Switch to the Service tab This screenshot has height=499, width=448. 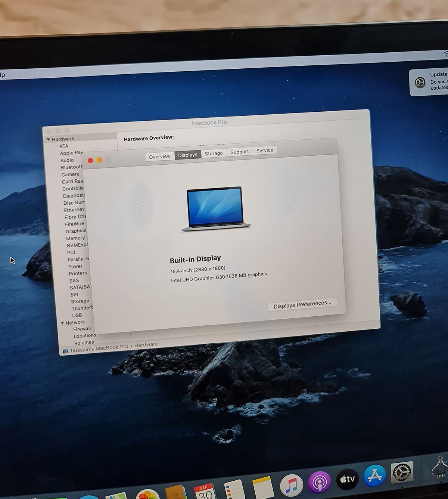coord(265,150)
